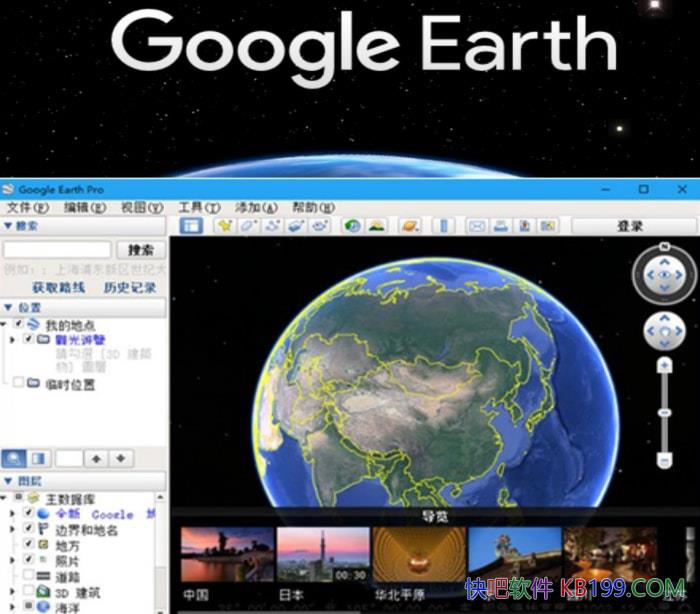
Task: Collapse the 主數據庫 tree node
Action: tap(4, 498)
